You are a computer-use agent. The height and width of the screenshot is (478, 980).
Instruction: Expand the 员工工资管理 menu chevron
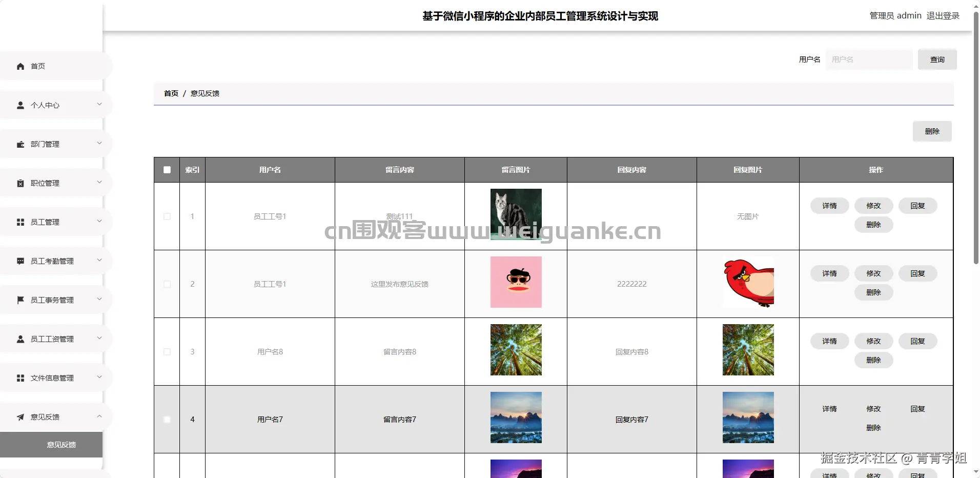coord(99,338)
